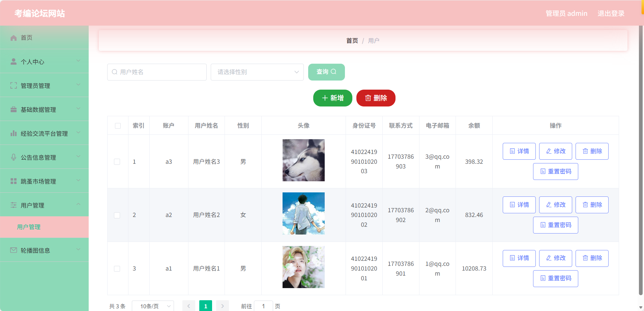This screenshot has width=644, height=311.
Task: Click the trash icon on 删除 for a2
Action: click(585, 205)
